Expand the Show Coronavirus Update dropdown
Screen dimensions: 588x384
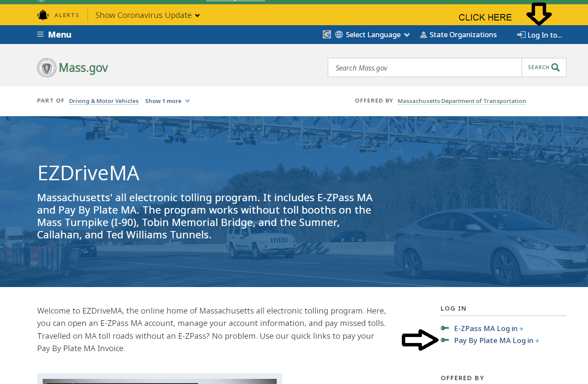[147, 15]
